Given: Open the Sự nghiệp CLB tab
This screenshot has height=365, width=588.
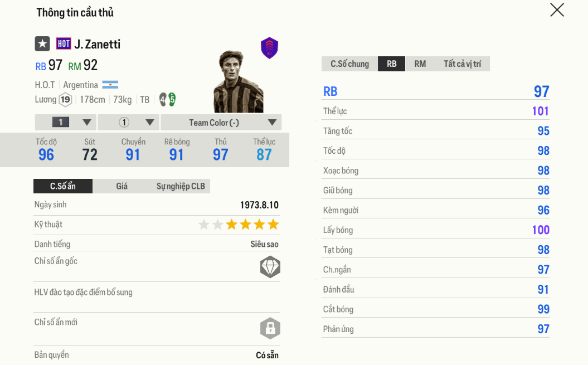Looking at the screenshot, I should point(181,186).
